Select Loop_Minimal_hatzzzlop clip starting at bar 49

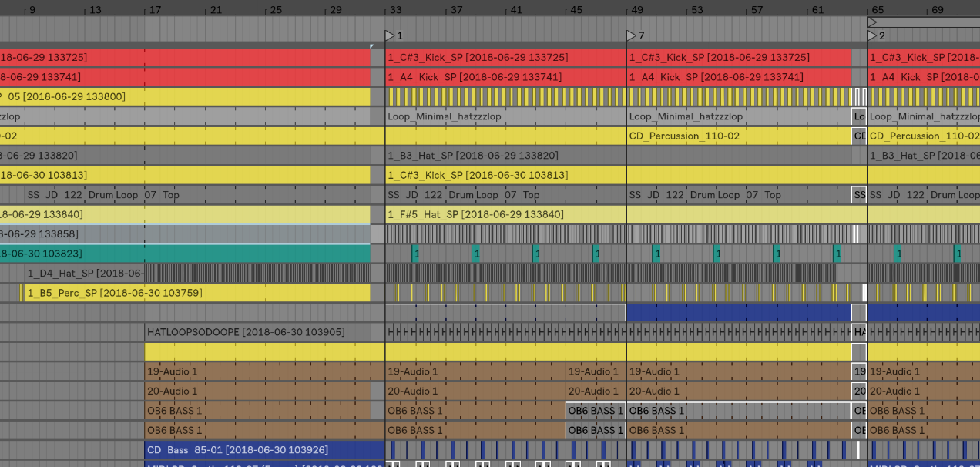[740, 116]
